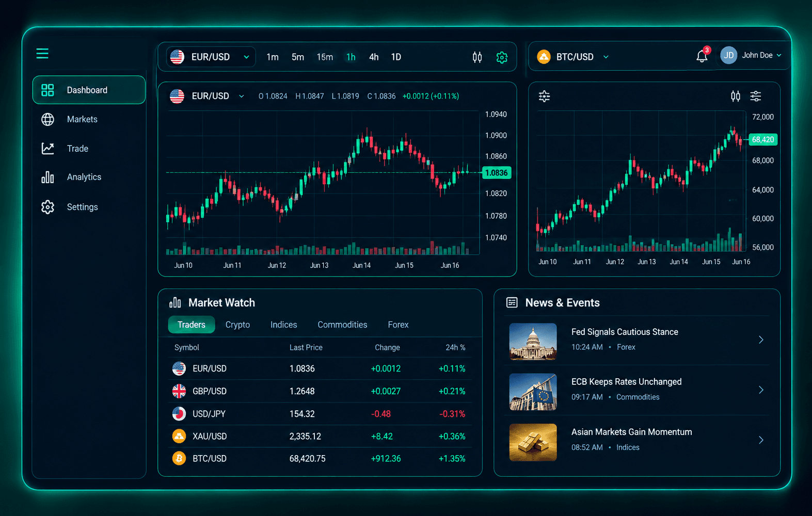Select the 1h timeframe
The height and width of the screenshot is (516, 812).
click(x=351, y=57)
